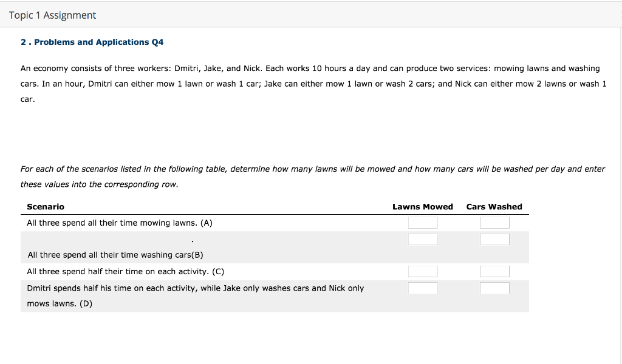Click the Scenario column header

pos(46,206)
